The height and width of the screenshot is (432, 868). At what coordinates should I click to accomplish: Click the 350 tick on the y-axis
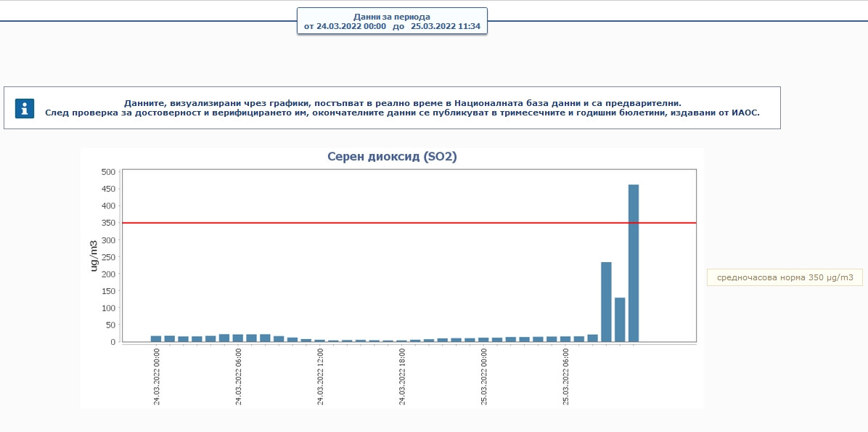point(108,223)
